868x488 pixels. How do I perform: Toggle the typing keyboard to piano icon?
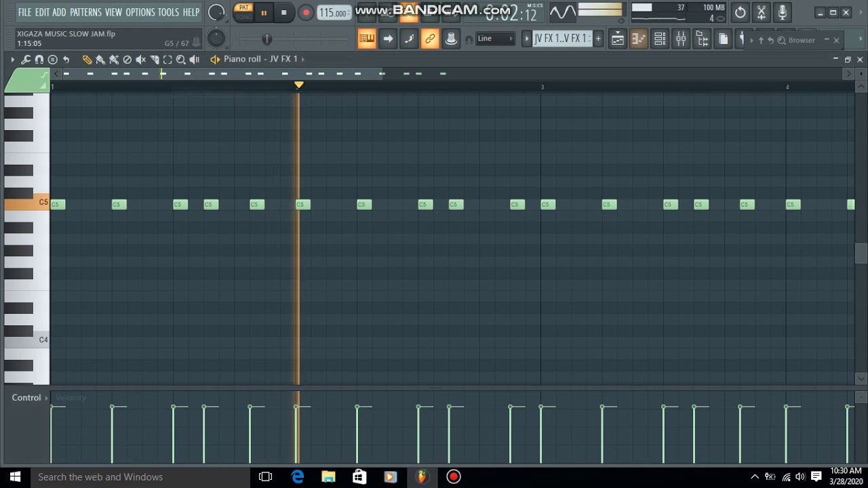point(367,39)
